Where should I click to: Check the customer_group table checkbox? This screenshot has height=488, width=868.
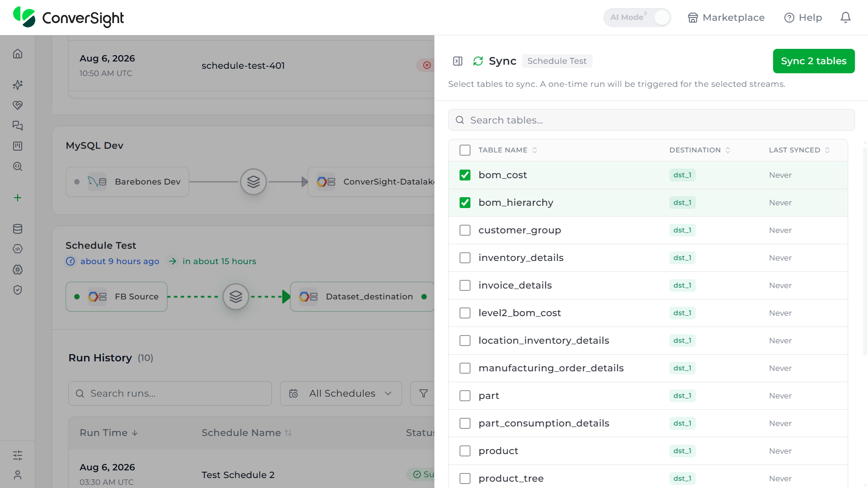point(465,230)
